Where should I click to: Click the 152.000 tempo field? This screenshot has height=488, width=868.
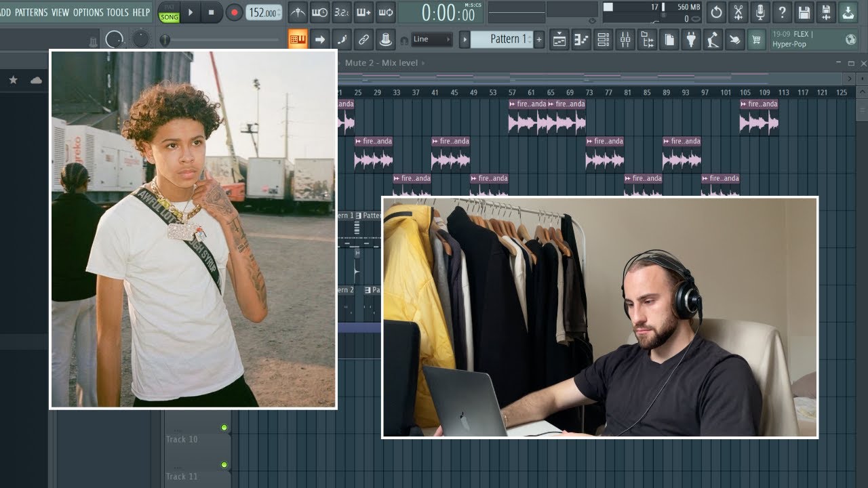pyautogui.click(x=264, y=13)
